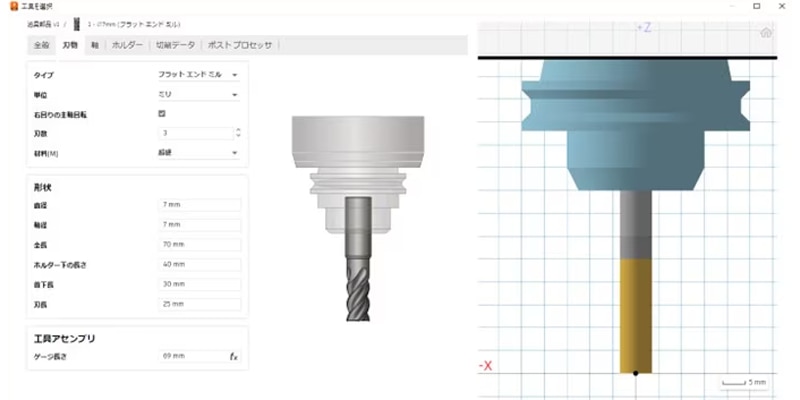Go to the ポストプロセッサ tab
The width and height of the screenshot is (800, 400).
point(240,45)
